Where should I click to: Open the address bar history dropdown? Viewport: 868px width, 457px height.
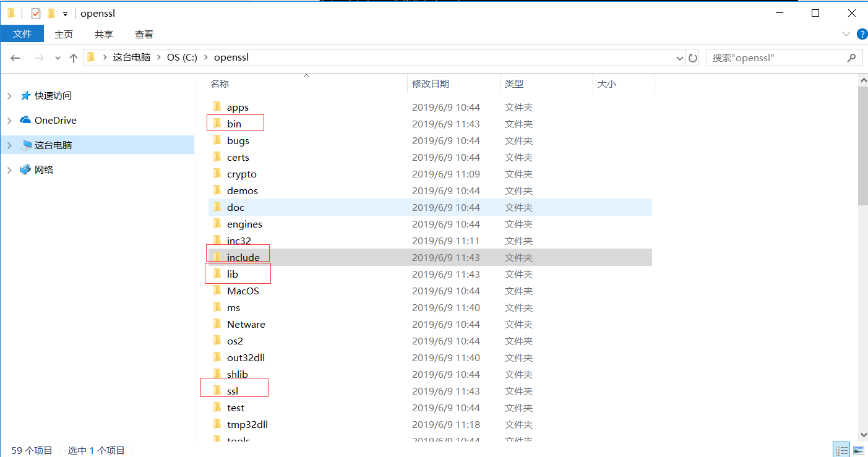click(x=681, y=58)
